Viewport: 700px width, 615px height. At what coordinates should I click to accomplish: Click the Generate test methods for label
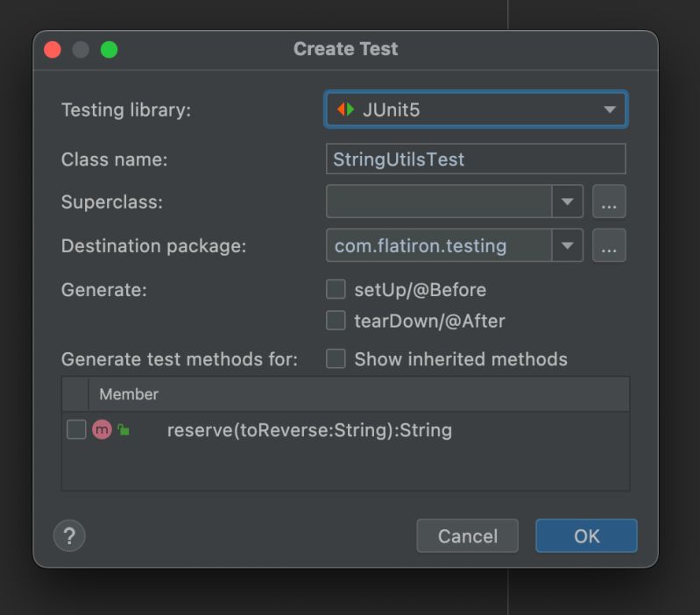coord(180,359)
